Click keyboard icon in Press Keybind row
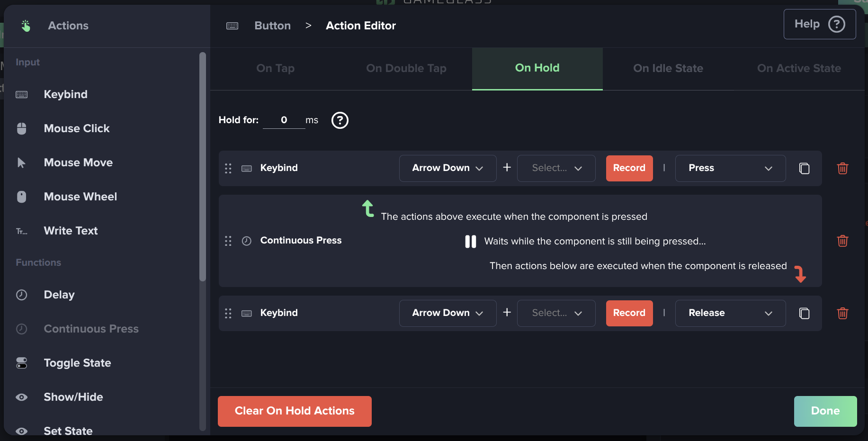The width and height of the screenshot is (868, 441). pos(246,168)
